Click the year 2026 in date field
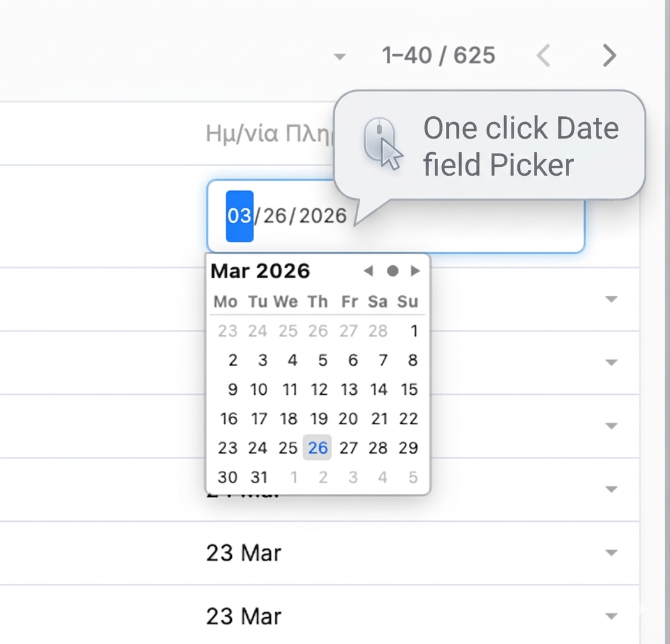The height and width of the screenshot is (644, 670). pos(323,216)
